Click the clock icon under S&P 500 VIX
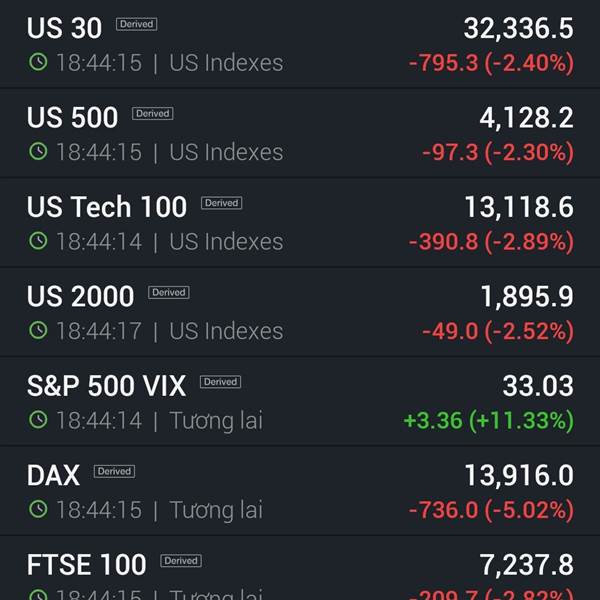 tap(38, 420)
